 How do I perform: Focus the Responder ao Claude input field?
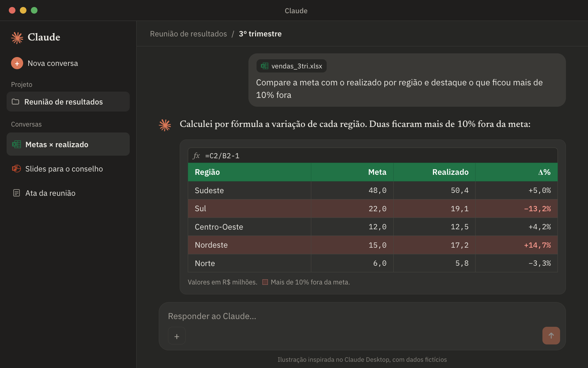coord(362,316)
